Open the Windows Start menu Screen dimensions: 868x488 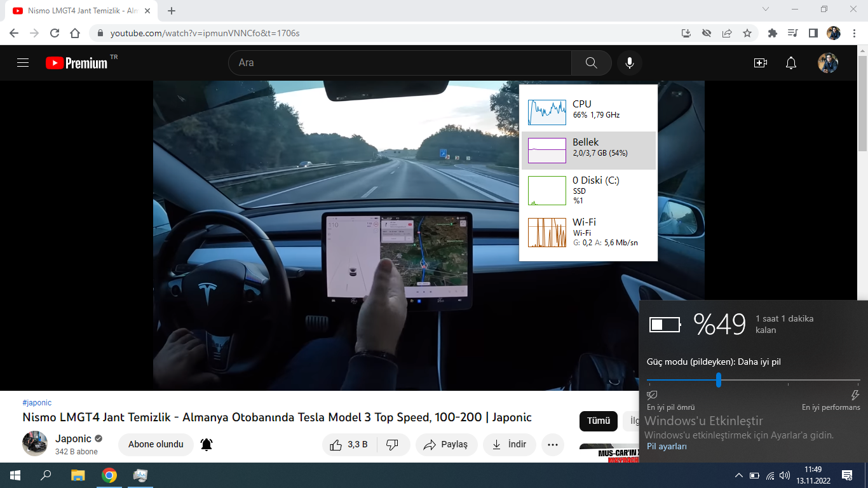[x=15, y=475]
